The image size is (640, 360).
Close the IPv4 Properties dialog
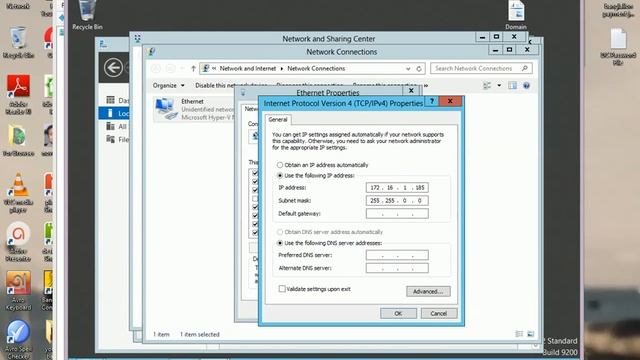pos(450,101)
